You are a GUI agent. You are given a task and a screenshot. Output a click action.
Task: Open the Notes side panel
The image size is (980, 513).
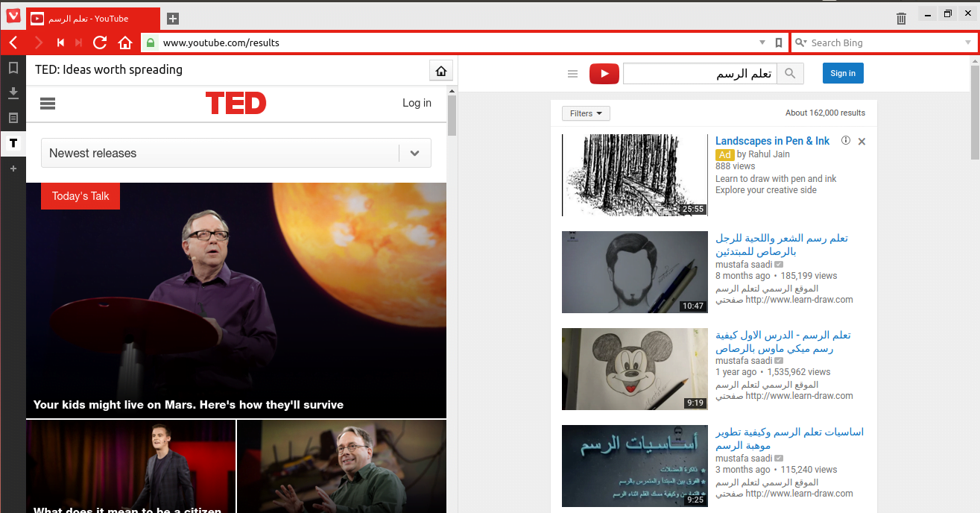(x=13, y=118)
